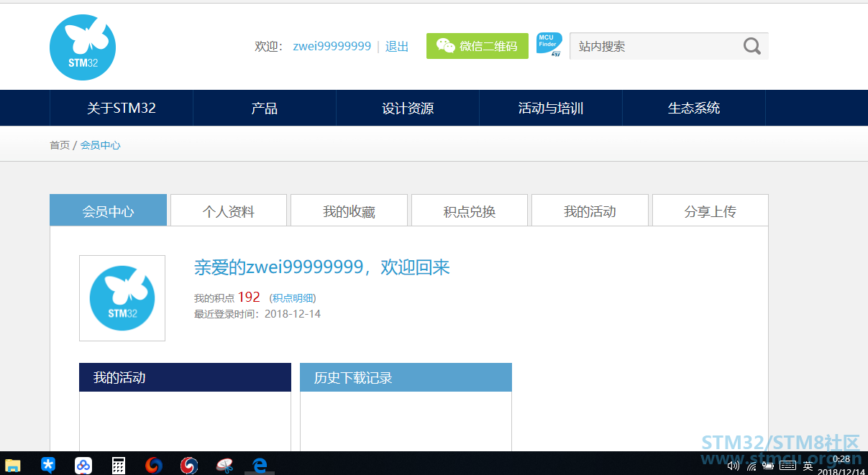Go to 首页 breadcrumb link
Viewport: 868px width, 475px height.
60,145
